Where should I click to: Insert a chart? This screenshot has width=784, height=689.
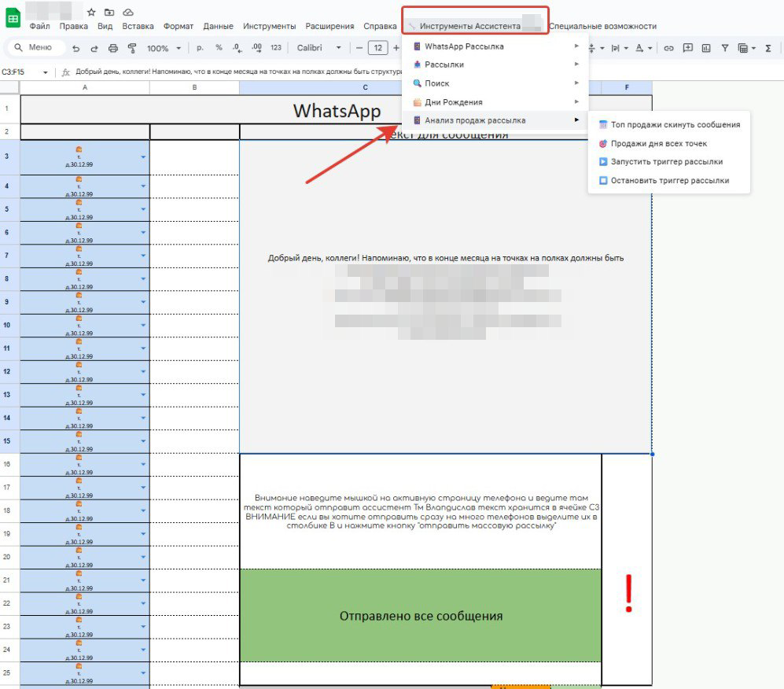click(706, 48)
